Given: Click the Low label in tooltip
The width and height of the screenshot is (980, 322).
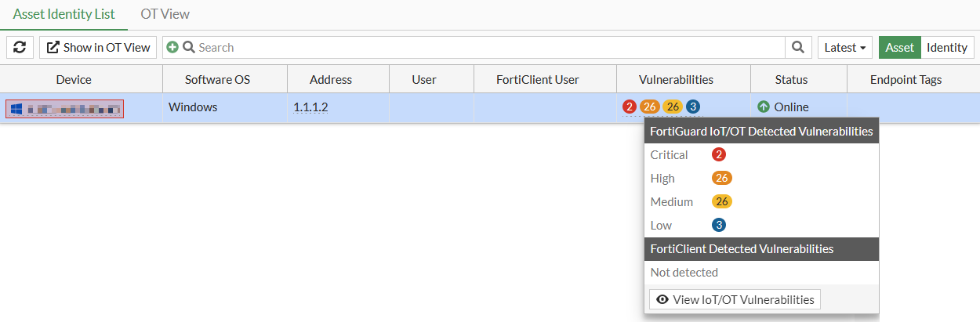Looking at the screenshot, I should pos(661,225).
